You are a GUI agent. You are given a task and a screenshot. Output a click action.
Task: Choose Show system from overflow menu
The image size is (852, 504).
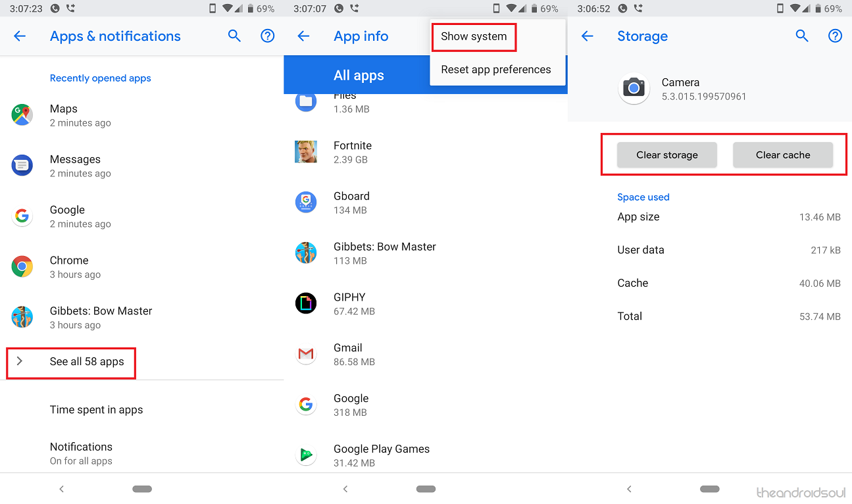click(474, 37)
